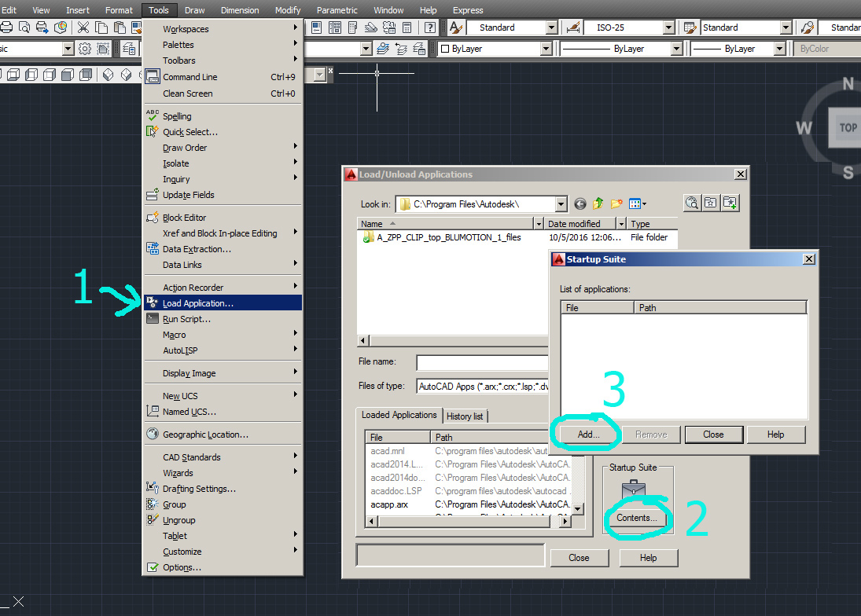Click the Dimension Style icon
This screenshot has width=861, height=616.
(x=572, y=27)
